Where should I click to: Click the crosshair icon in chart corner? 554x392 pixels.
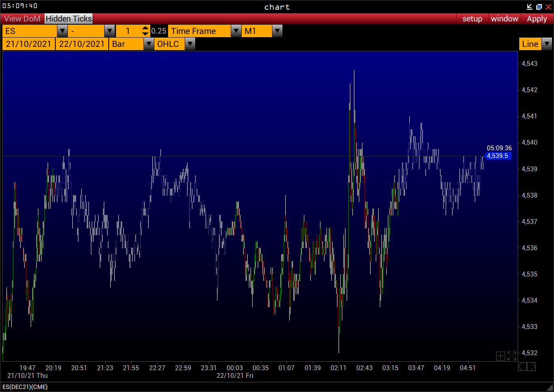click(501, 356)
